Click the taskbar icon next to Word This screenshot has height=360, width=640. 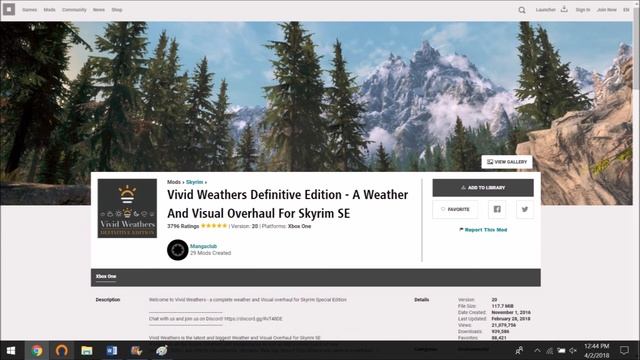click(136, 351)
